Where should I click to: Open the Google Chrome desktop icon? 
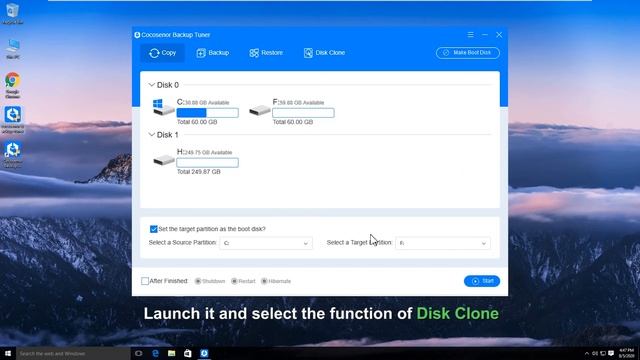[13, 85]
